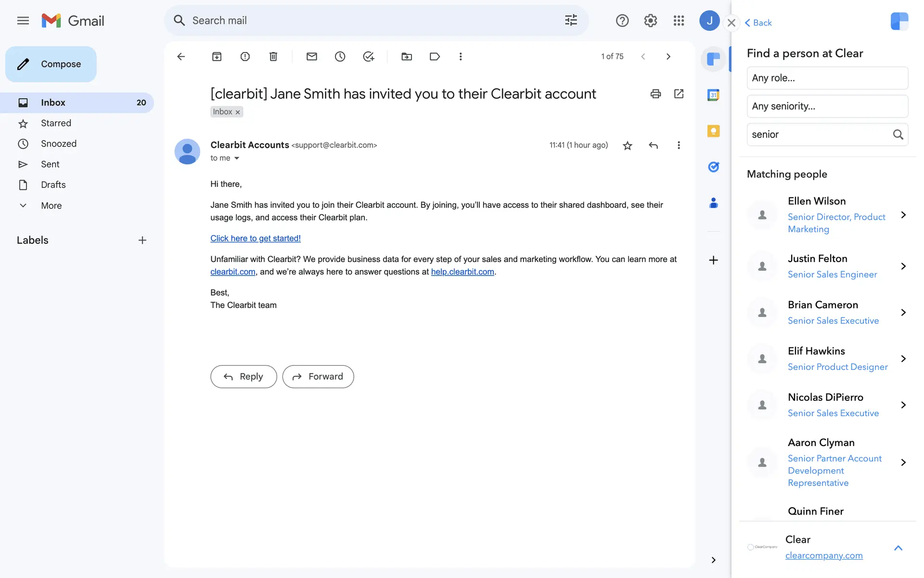
Task: Click the Forward button
Action: (x=318, y=377)
